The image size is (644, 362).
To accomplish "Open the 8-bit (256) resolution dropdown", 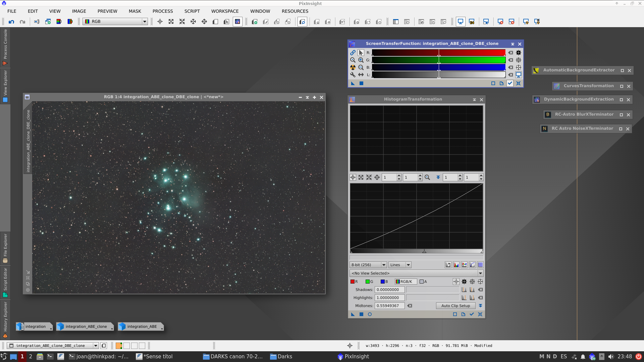I will 368,265.
